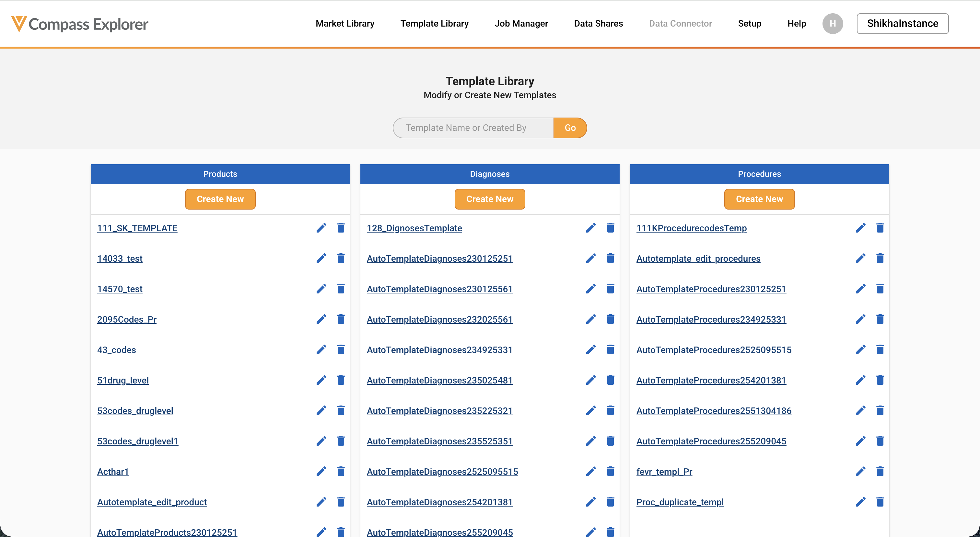Click the Products column header
Screen dimensions: 980x537
pyautogui.click(x=220, y=174)
